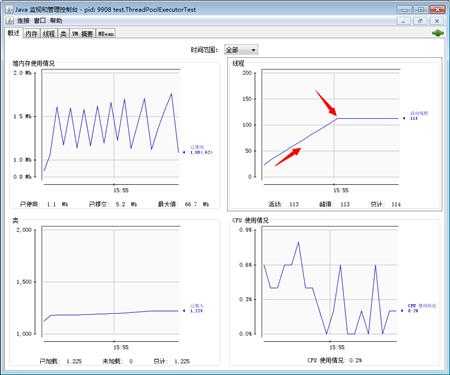Switch to the 内存 (Memory) tab
Image resolution: width=450 pixels, height=375 pixels.
coord(31,34)
